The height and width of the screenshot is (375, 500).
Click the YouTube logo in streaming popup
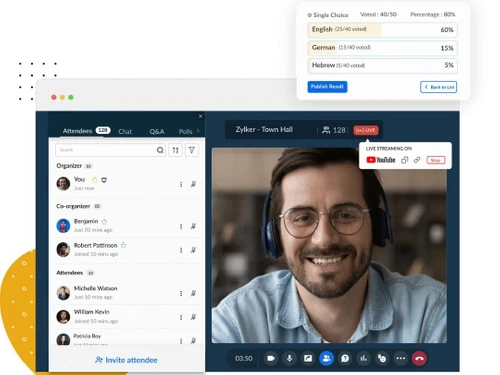click(x=381, y=160)
